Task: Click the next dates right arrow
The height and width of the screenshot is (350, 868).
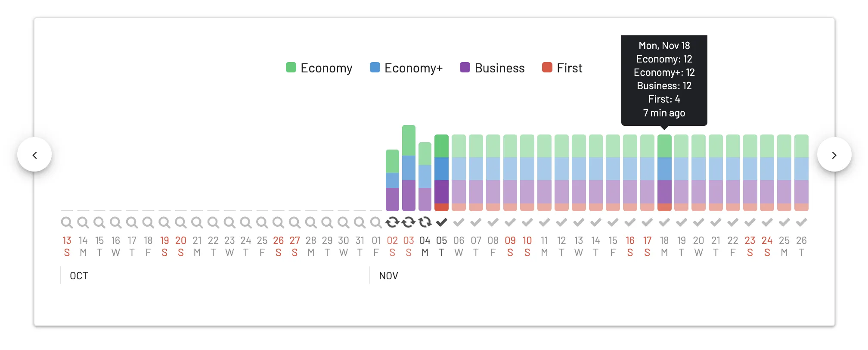Action: 834,155
